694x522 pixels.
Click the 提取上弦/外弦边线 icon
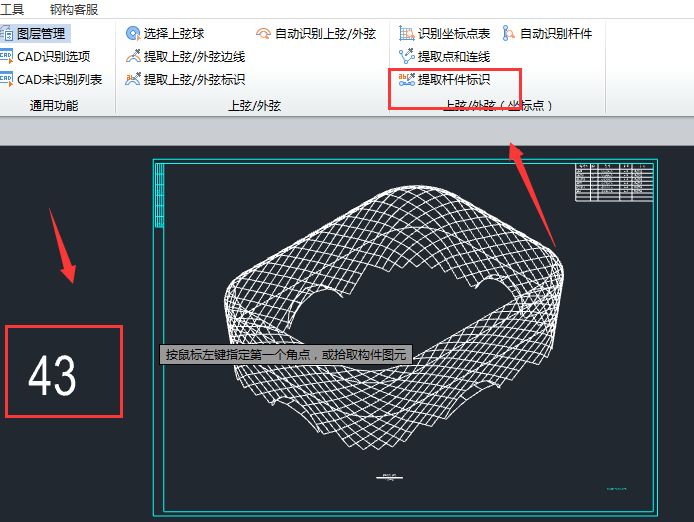coord(133,56)
